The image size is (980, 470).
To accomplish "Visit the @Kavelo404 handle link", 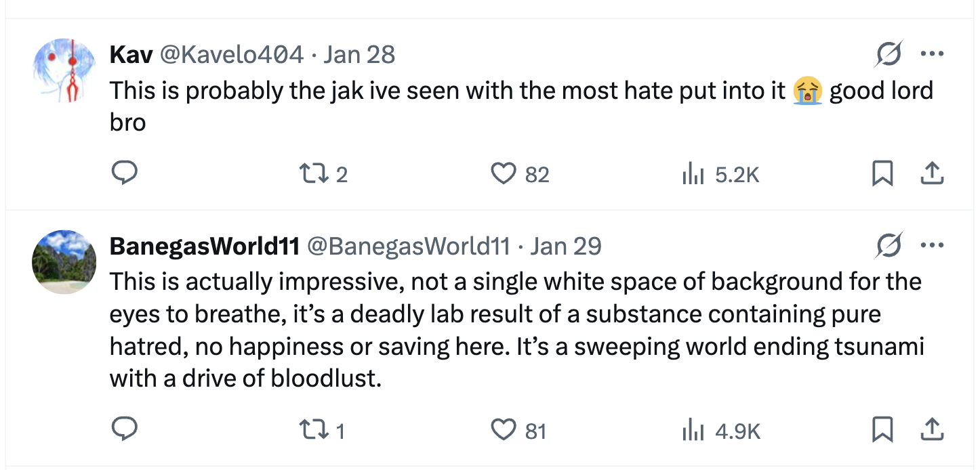I will click(230, 55).
